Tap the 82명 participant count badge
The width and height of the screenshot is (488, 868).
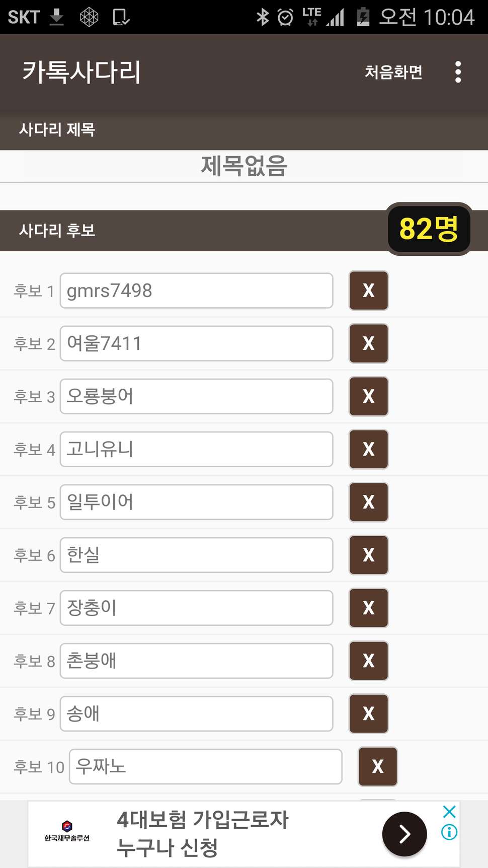(429, 229)
